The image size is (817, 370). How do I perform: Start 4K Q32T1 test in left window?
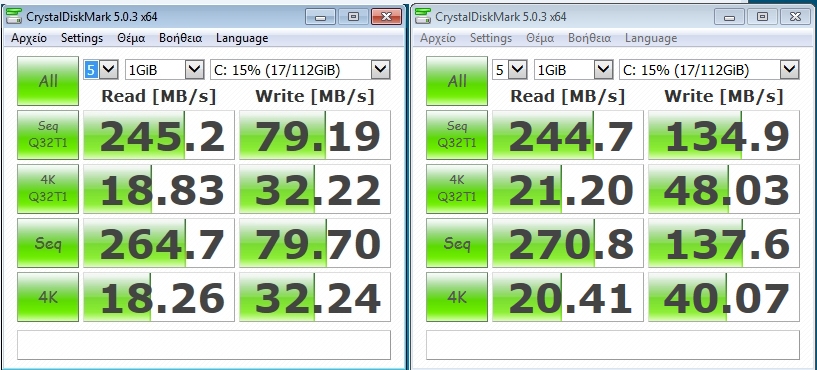(48, 189)
